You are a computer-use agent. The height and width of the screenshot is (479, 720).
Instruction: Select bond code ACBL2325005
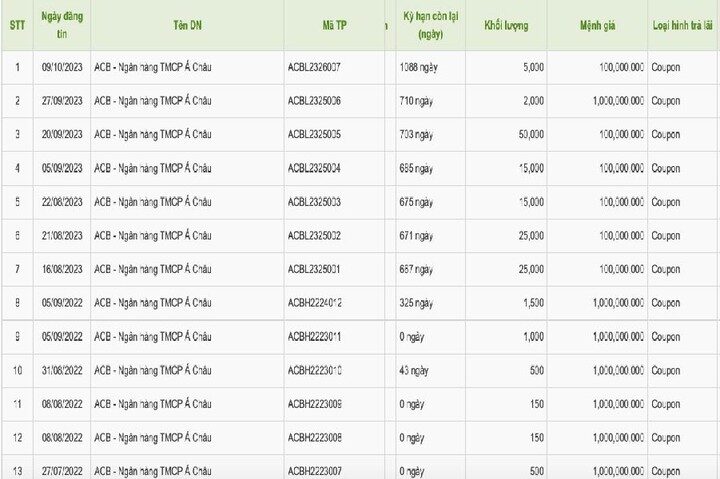(314, 135)
